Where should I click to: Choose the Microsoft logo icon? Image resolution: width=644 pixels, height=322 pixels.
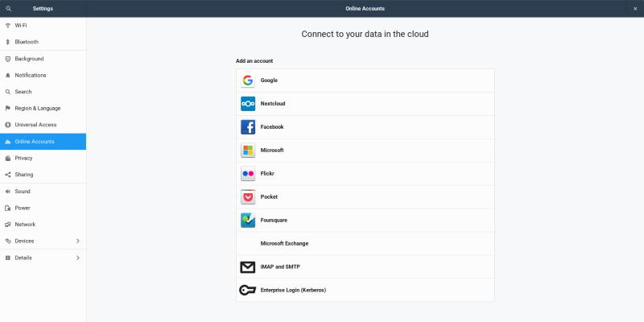(x=248, y=151)
